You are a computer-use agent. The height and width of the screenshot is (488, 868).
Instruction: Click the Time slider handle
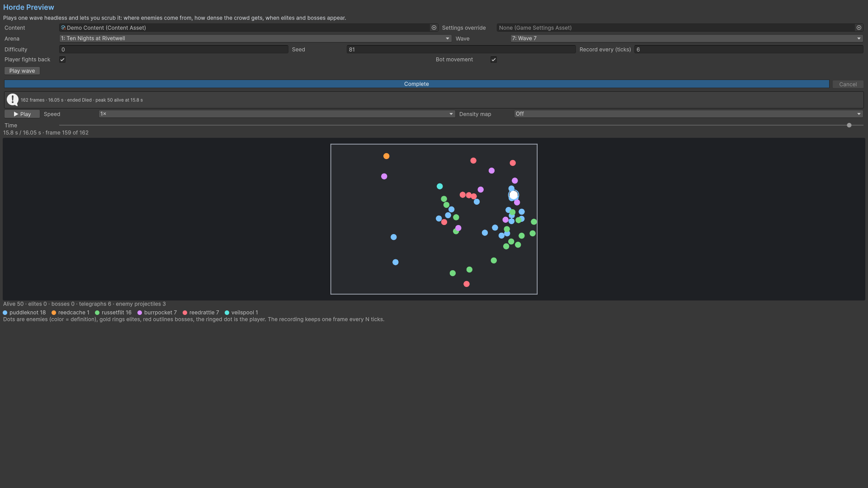point(849,125)
